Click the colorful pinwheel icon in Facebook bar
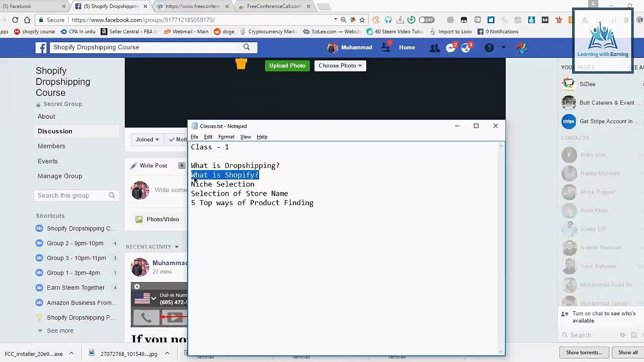Image resolution: width=644 pixels, height=362 pixels. 521,47
